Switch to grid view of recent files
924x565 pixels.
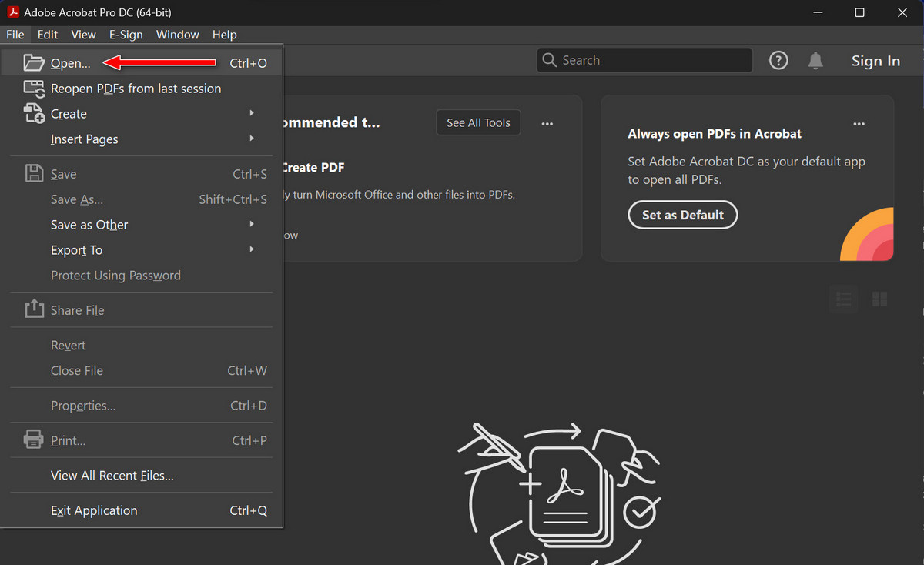pos(879,299)
